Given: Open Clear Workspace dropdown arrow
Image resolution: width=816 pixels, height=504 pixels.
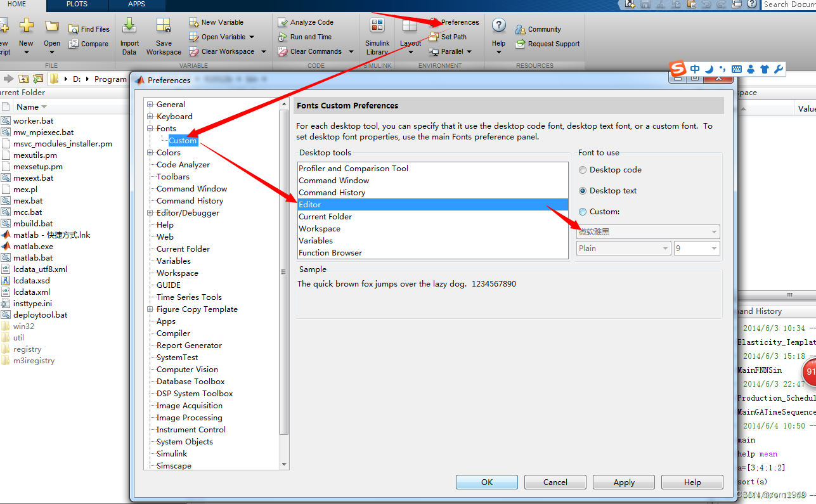Looking at the screenshot, I should tap(264, 52).
